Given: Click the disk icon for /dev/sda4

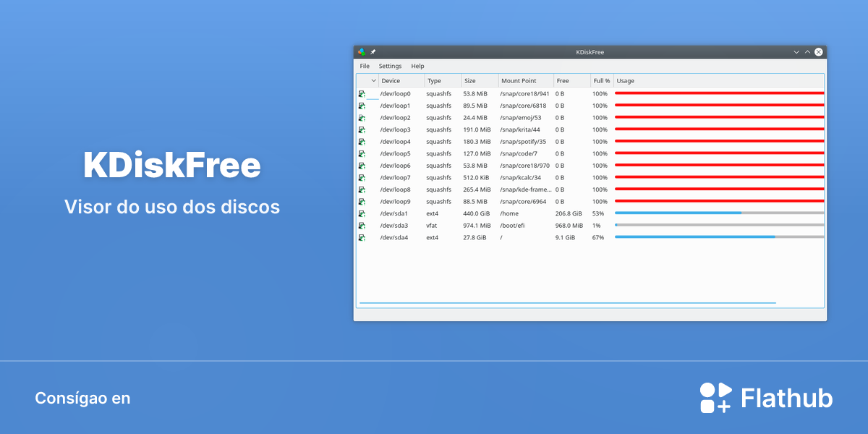Looking at the screenshot, I should [362, 237].
